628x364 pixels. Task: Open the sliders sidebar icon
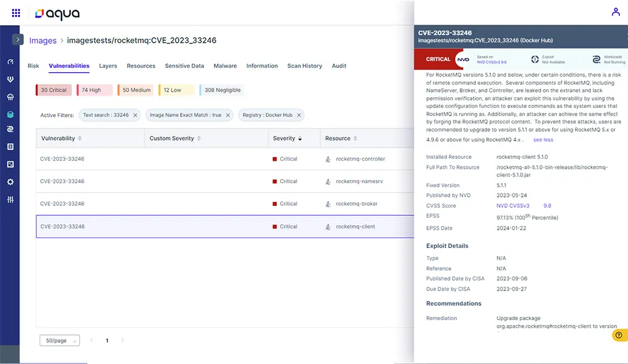[x=11, y=200]
